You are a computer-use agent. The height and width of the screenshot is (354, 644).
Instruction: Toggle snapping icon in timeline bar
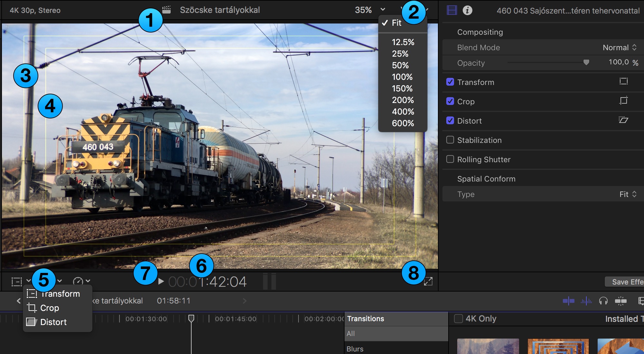click(x=620, y=301)
